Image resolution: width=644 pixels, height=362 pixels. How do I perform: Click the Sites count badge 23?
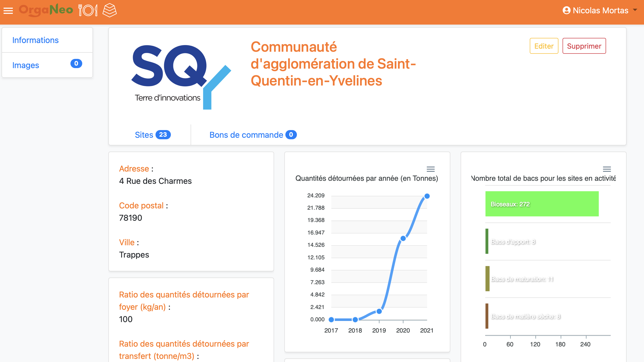(x=163, y=135)
